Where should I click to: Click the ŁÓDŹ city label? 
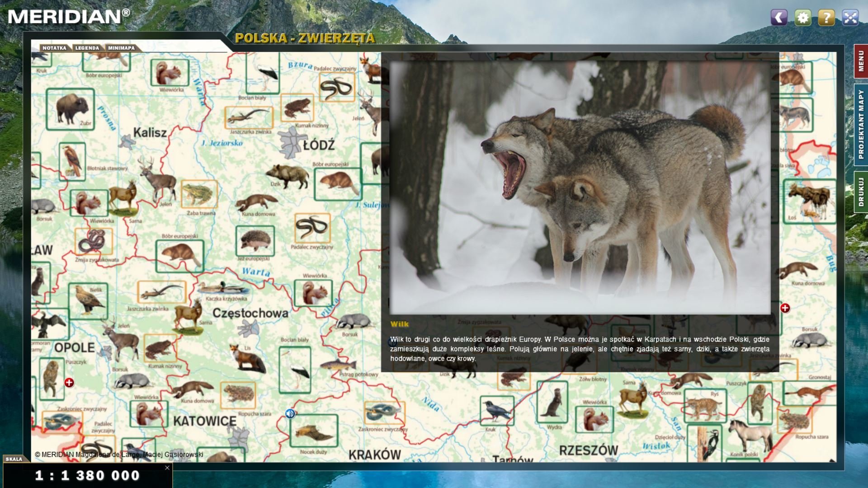(x=319, y=145)
